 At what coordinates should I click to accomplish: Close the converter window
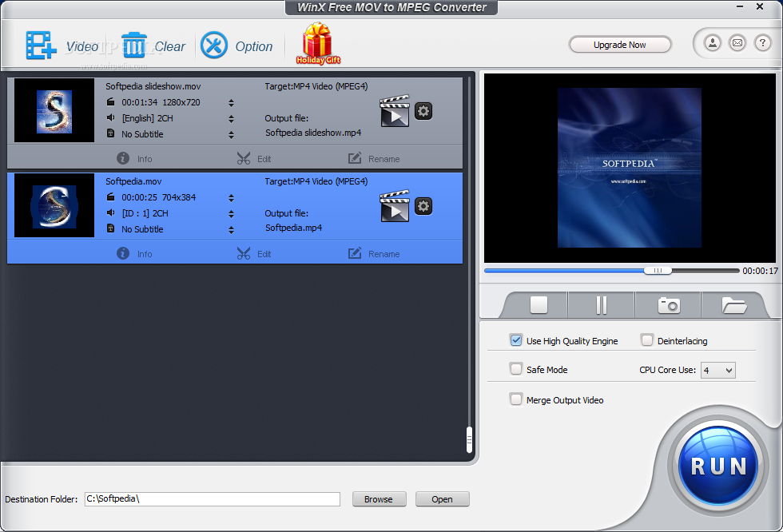pyautogui.click(x=760, y=6)
